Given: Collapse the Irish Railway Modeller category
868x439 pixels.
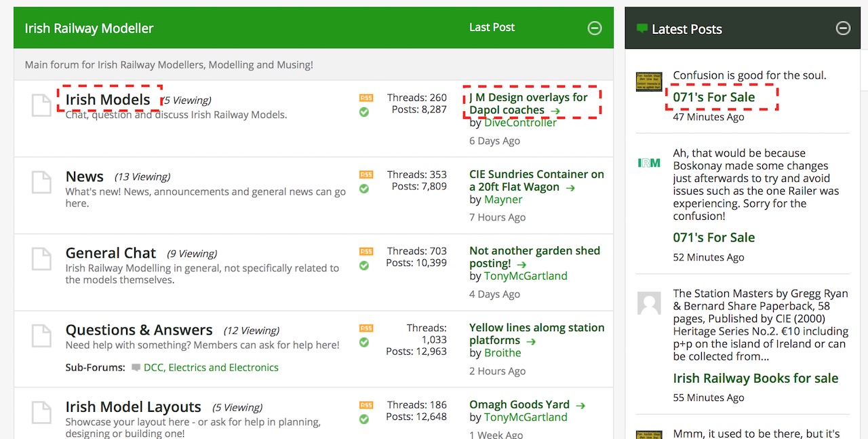Looking at the screenshot, I should coord(594,28).
